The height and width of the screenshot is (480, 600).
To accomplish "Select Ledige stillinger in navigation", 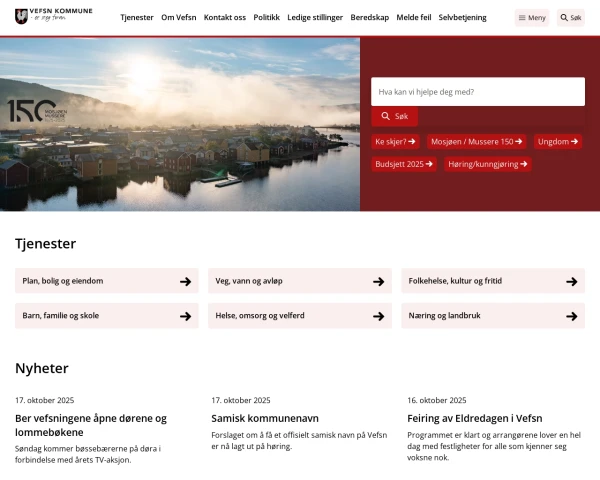I will (314, 18).
